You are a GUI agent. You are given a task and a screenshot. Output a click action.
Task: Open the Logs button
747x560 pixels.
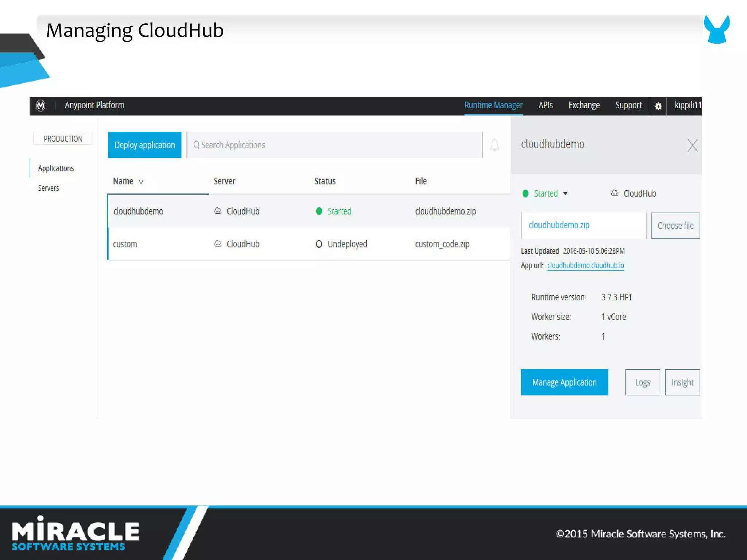(x=642, y=382)
